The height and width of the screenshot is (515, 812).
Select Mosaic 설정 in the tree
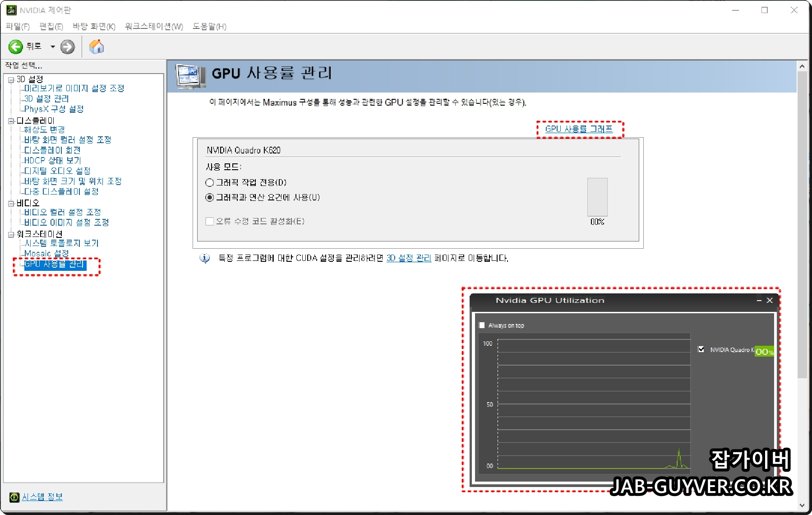pyautogui.click(x=46, y=254)
